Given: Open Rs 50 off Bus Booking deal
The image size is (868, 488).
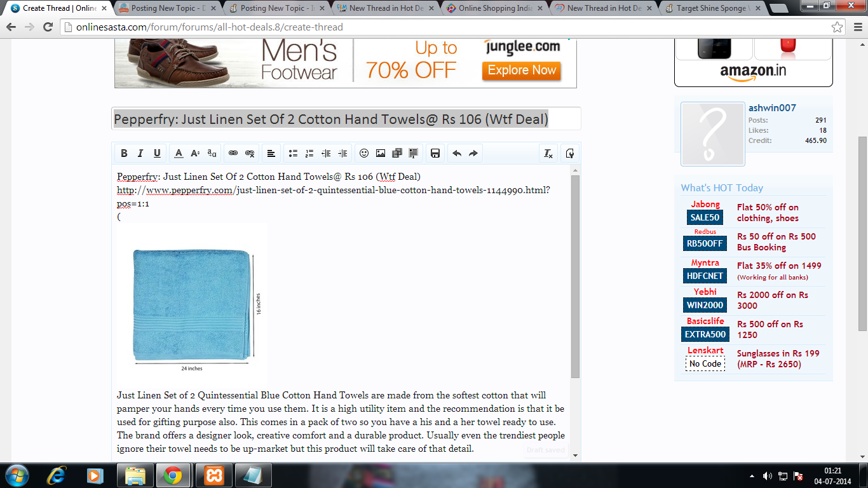Looking at the screenshot, I should (776, 242).
